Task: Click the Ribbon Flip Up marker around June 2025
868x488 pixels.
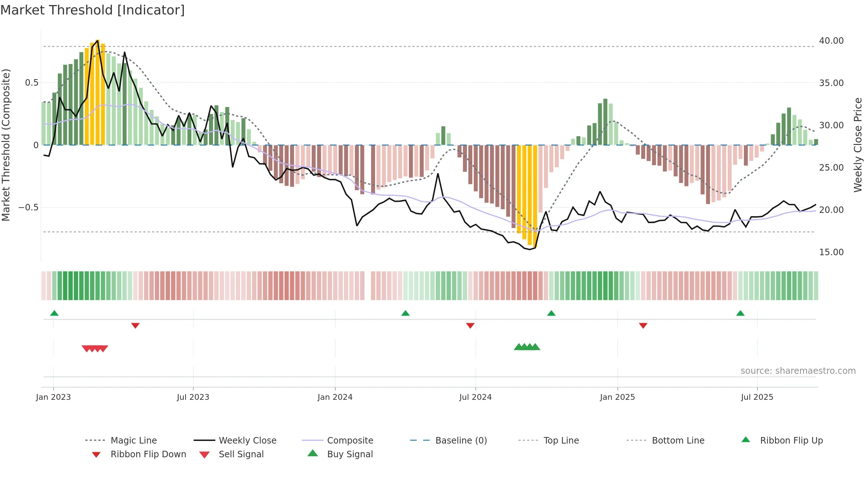Action: pyautogui.click(x=740, y=313)
